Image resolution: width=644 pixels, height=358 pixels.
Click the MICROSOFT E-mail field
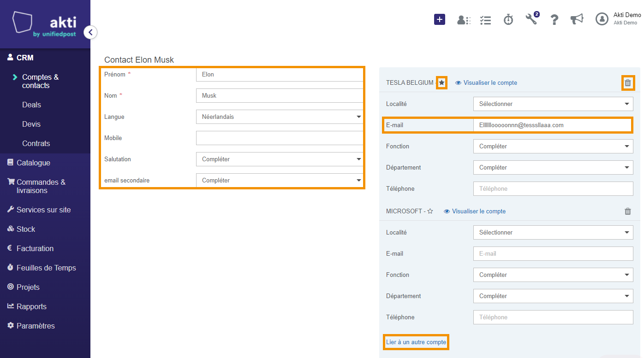553,254
